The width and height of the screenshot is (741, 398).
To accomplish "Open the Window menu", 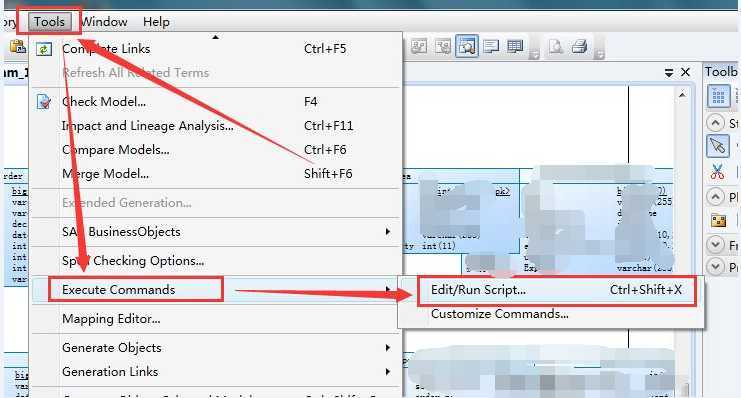I will [x=104, y=22].
